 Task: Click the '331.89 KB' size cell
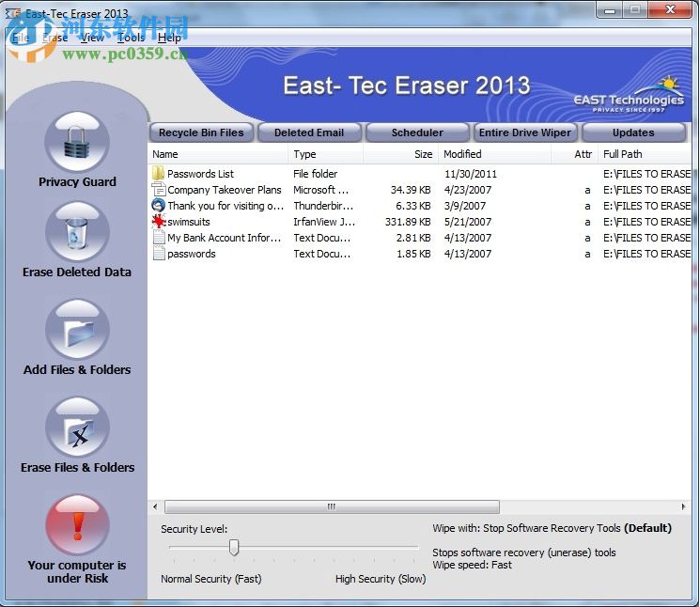(x=408, y=222)
